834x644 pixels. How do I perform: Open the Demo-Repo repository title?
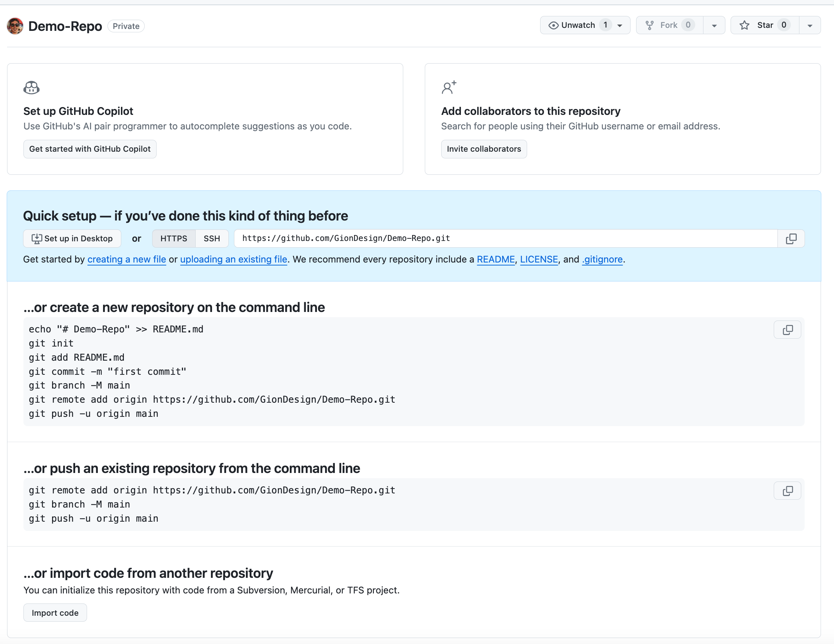point(65,26)
